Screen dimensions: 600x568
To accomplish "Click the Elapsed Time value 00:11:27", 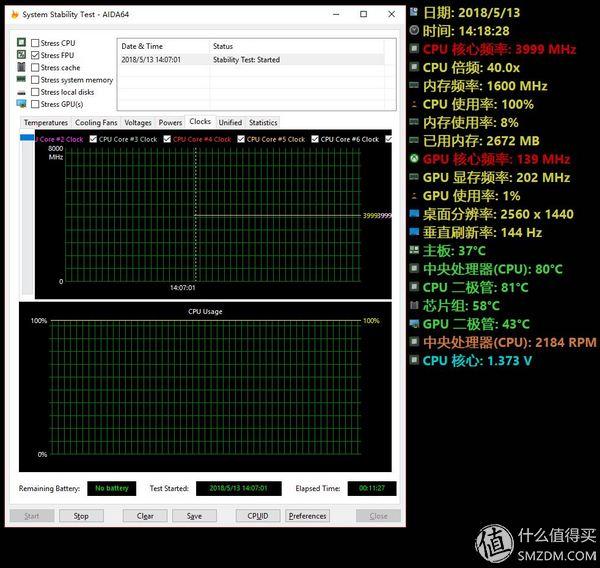I will point(372,488).
